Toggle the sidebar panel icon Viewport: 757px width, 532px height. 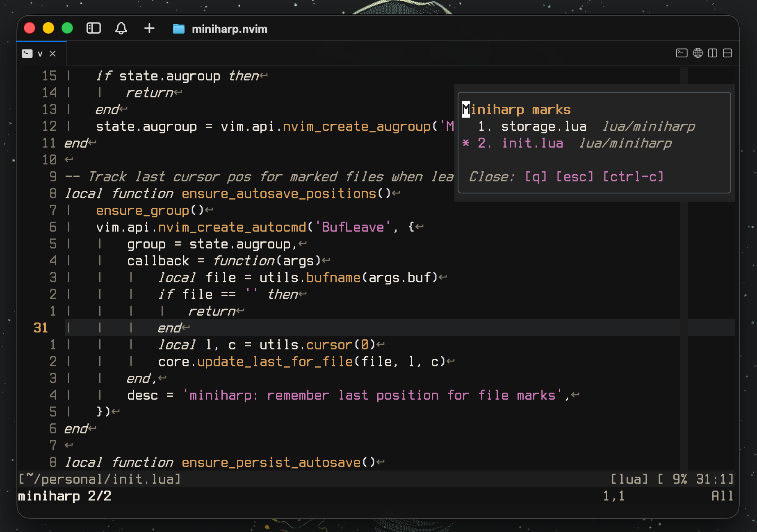point(93,28)
